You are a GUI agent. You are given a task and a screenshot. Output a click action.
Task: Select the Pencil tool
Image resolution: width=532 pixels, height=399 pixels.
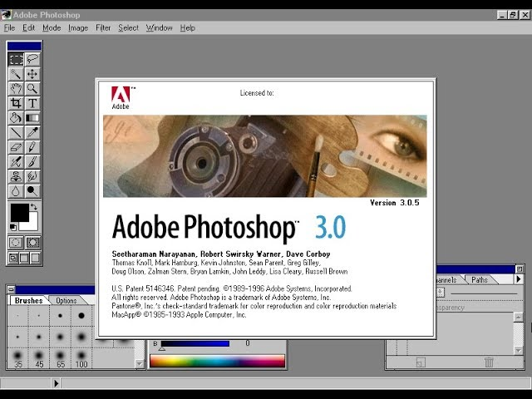tap(32, 147)
